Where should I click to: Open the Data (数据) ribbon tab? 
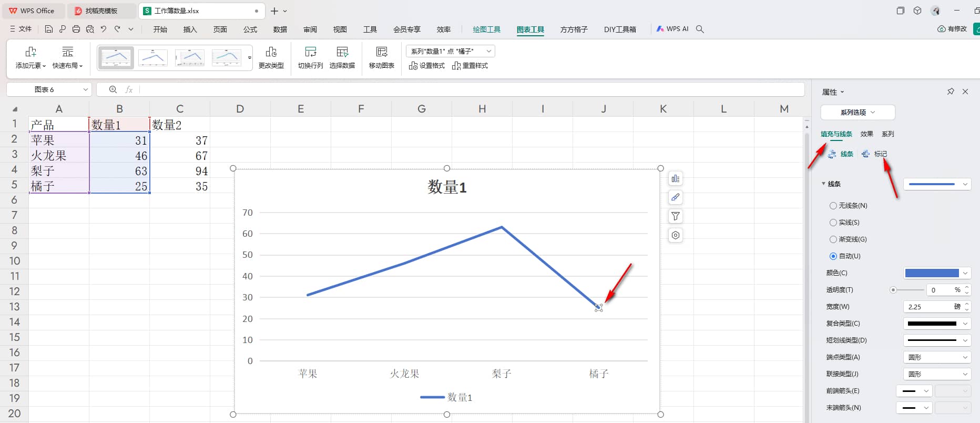point(280,29)
